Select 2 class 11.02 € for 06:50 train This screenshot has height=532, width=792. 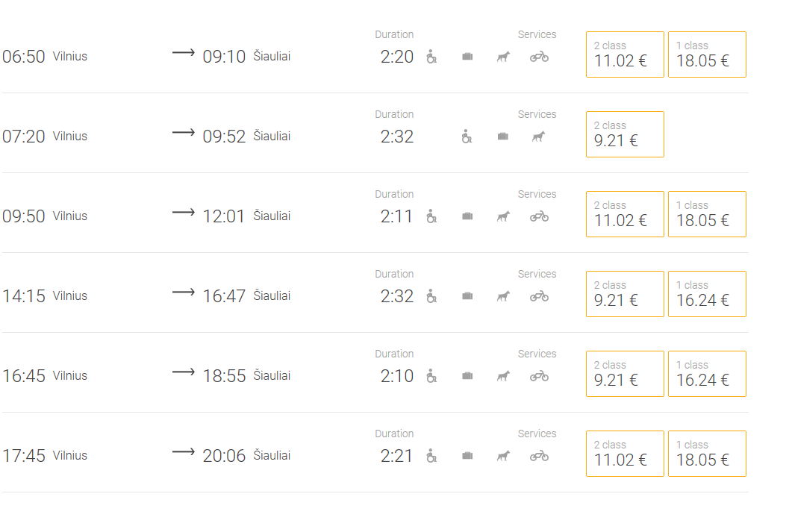pos(625,54)
